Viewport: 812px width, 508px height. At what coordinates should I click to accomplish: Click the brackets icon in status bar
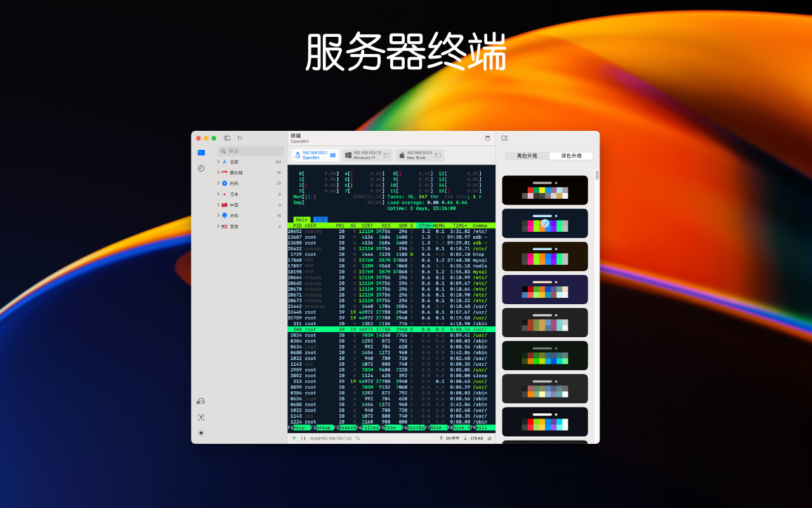click(x=303, y=438)
